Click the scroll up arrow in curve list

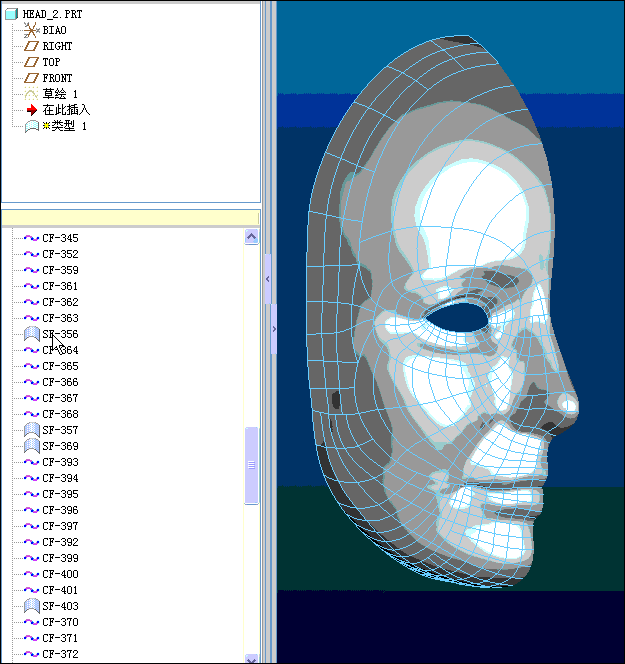point(252,237)
